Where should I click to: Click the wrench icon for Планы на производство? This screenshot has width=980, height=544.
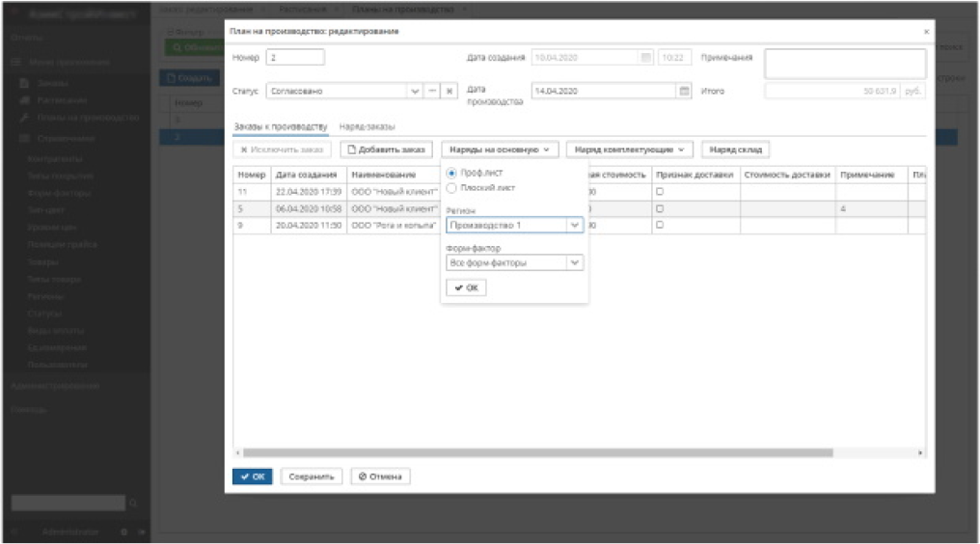coord(24,118)
